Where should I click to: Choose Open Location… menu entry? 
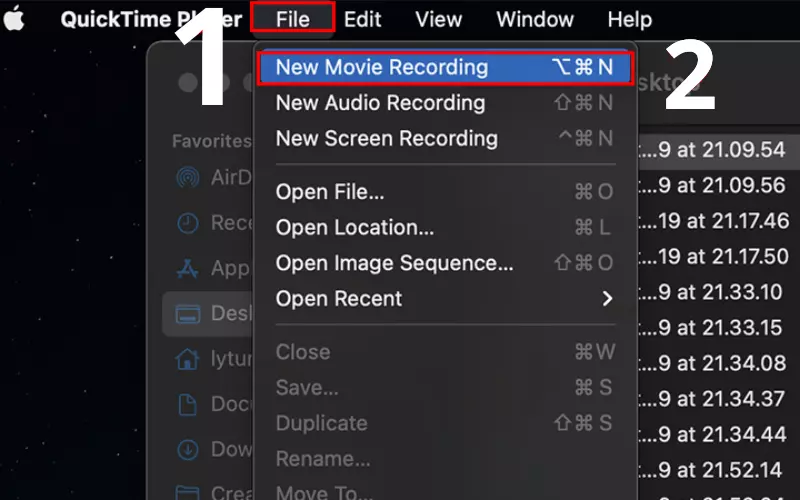click(444, 228)
